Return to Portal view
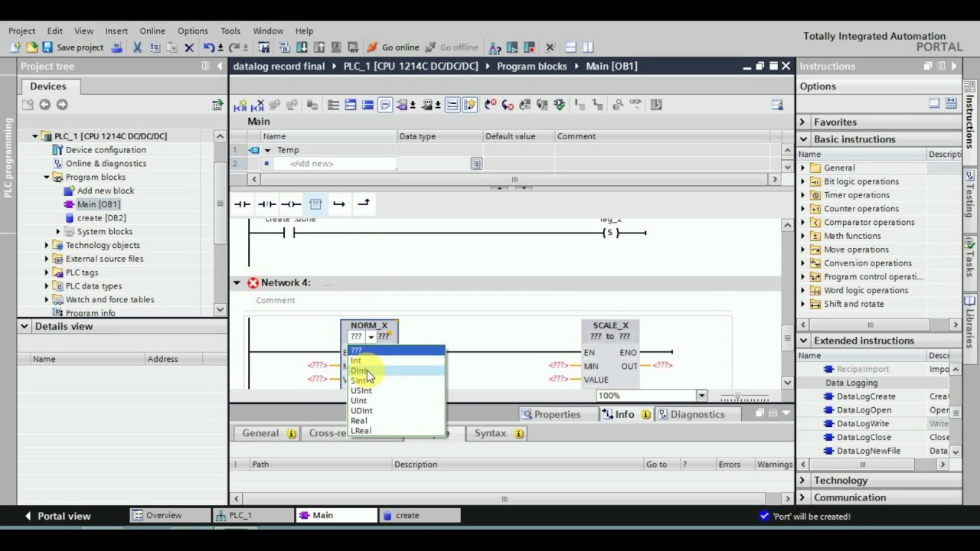The width and height of the screenshot is (980, 551). (57, 516)
